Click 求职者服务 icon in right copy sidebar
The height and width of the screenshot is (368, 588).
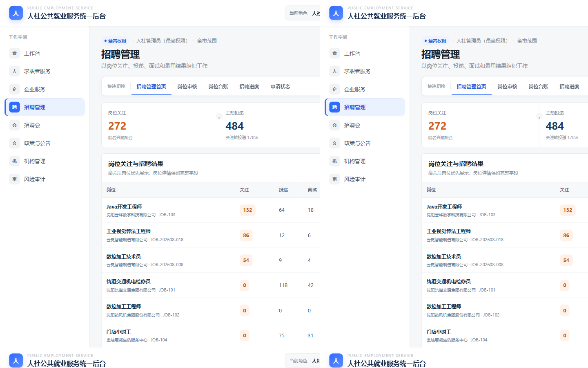click(335, 71)
